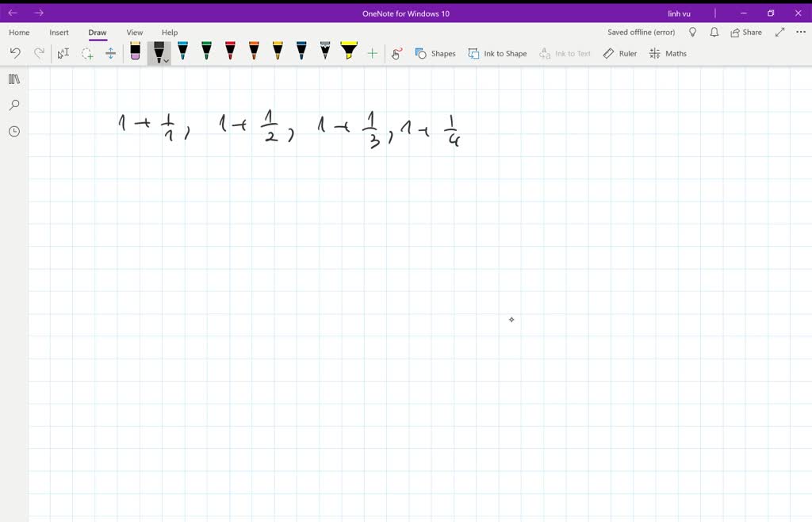Switch to the Home tab
The height and width of the screenshot is (522, 812).
[18, 33]
